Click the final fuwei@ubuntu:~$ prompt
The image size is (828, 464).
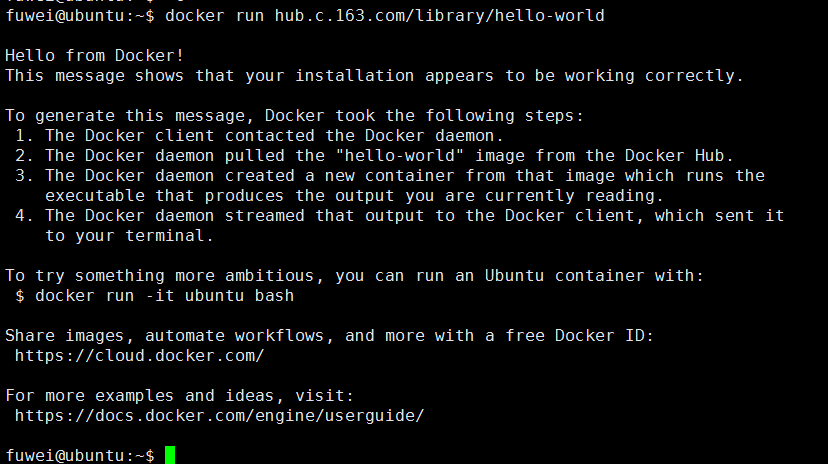pyautogui.click(x=80, y=456)
